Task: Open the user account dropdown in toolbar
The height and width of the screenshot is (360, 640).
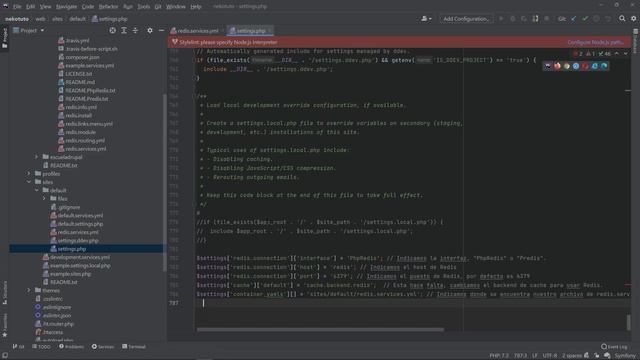Action: [426, 19]
